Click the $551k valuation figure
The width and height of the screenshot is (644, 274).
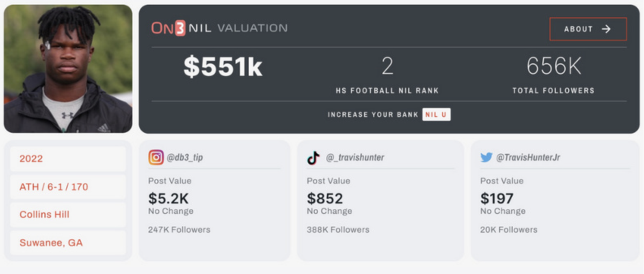tap(223, 66)
